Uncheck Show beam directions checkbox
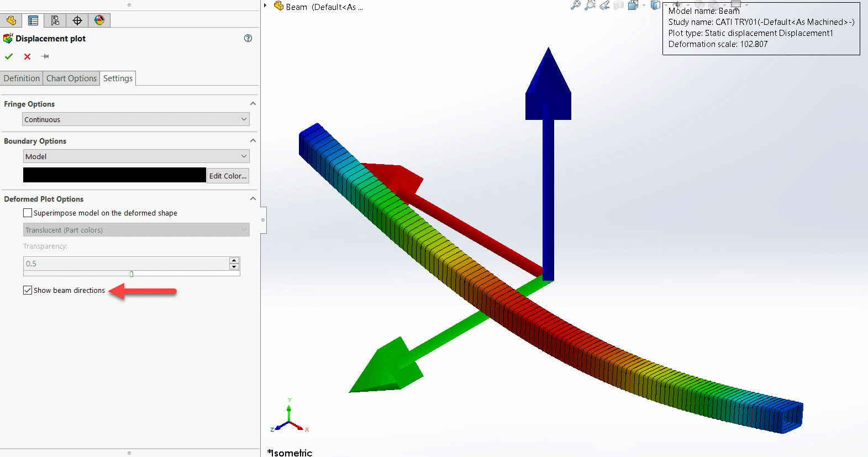The width and height of the screenshot is (868, 457). [28, 290]
